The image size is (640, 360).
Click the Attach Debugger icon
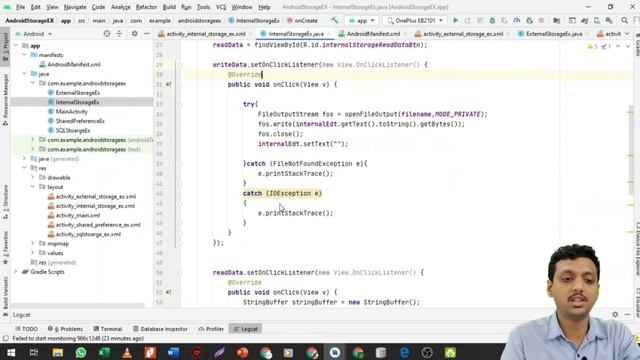point(529,20)
